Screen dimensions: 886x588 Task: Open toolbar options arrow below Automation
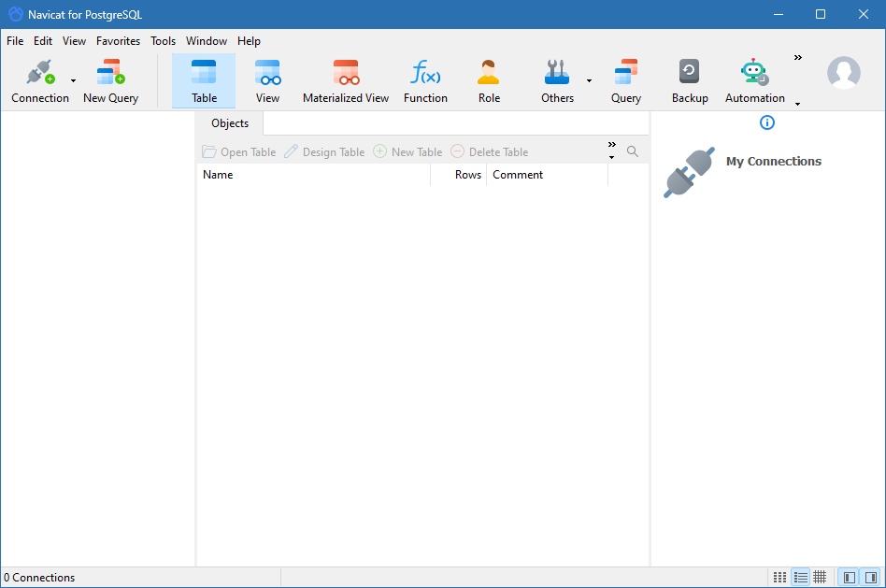798,104
